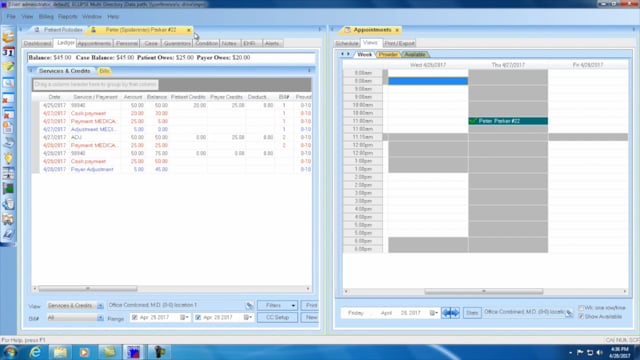640x360 pixels.
Task: Open the Range start date calendar picker
Action: pos(184,317)
